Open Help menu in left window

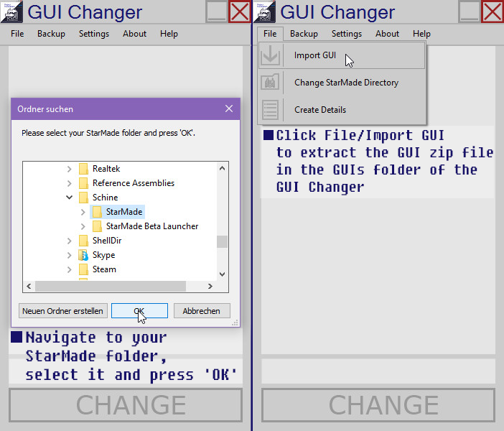pyautogui.click(x=169, y=34)
